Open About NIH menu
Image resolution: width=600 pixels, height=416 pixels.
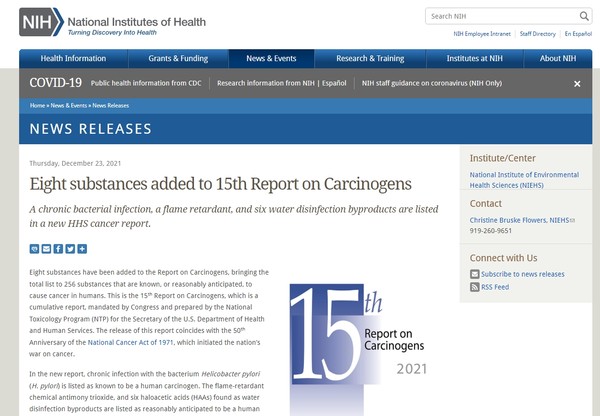[x=558, y=59]
